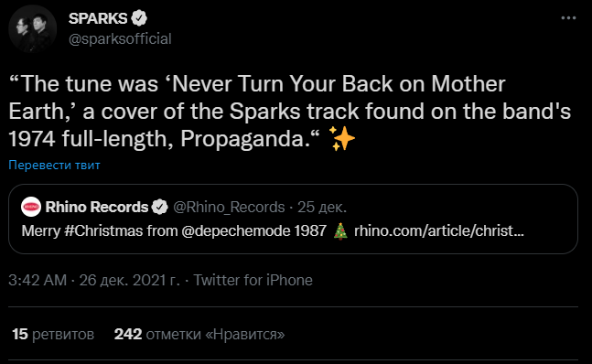
Task: Click the Christmas tree emoji in quoted tweet
Action: pos(340,230)
